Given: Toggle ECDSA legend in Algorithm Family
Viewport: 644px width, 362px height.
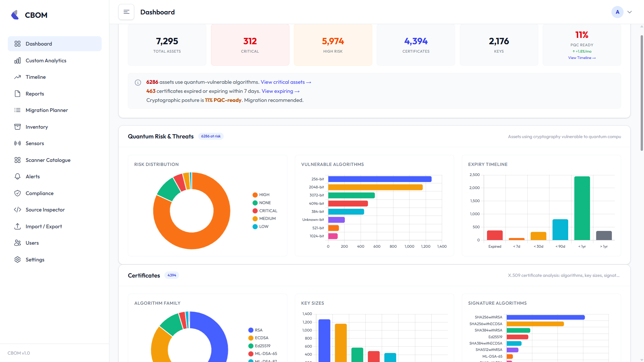Looking at the screenshot, I should click(x=258, y=338).
